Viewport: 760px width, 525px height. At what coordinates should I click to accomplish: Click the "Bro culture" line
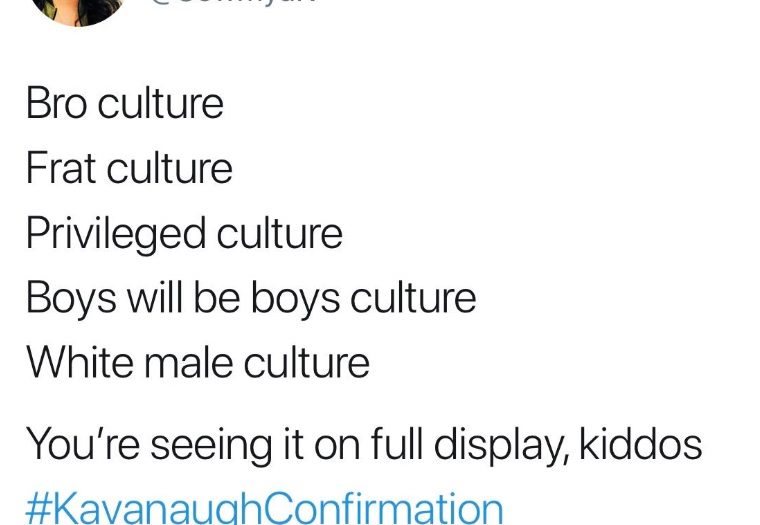pos(125,104)
